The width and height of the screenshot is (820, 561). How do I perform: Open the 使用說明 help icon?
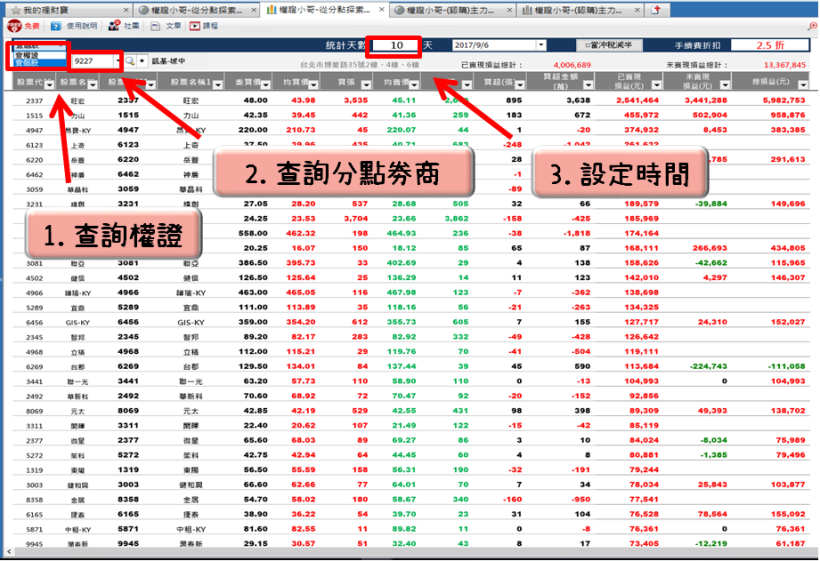(56, 26)
